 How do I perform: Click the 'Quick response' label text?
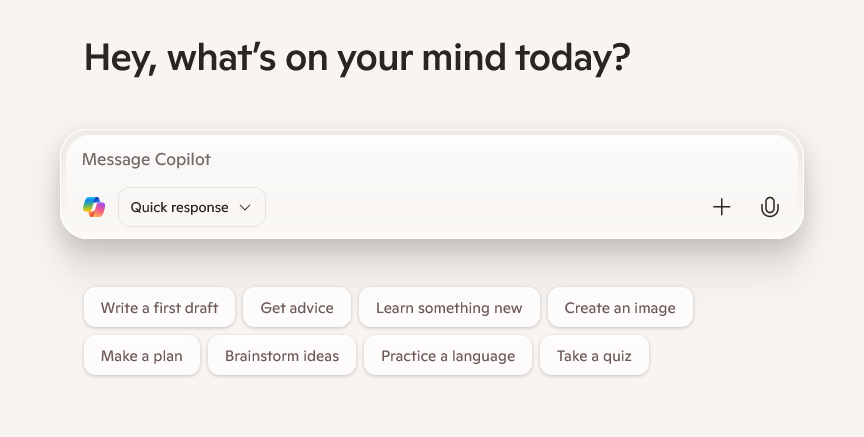pyautogui.click(x=179, y=207)
